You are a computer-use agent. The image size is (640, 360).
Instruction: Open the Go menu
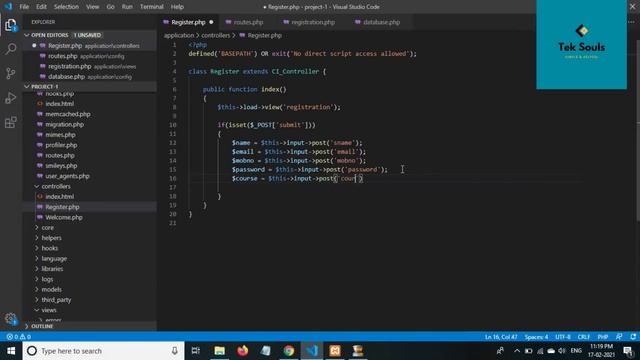110,7
